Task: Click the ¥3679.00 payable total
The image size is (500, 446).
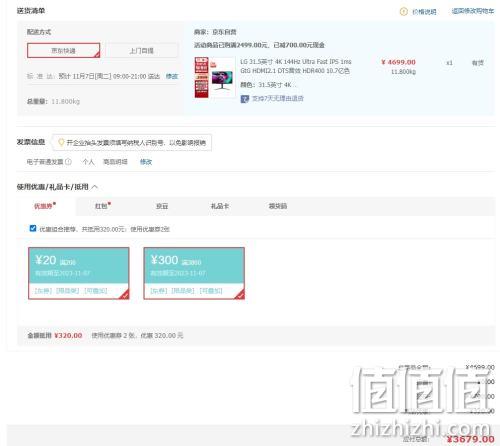Action: pyautogui.click(x=470, y=439)
